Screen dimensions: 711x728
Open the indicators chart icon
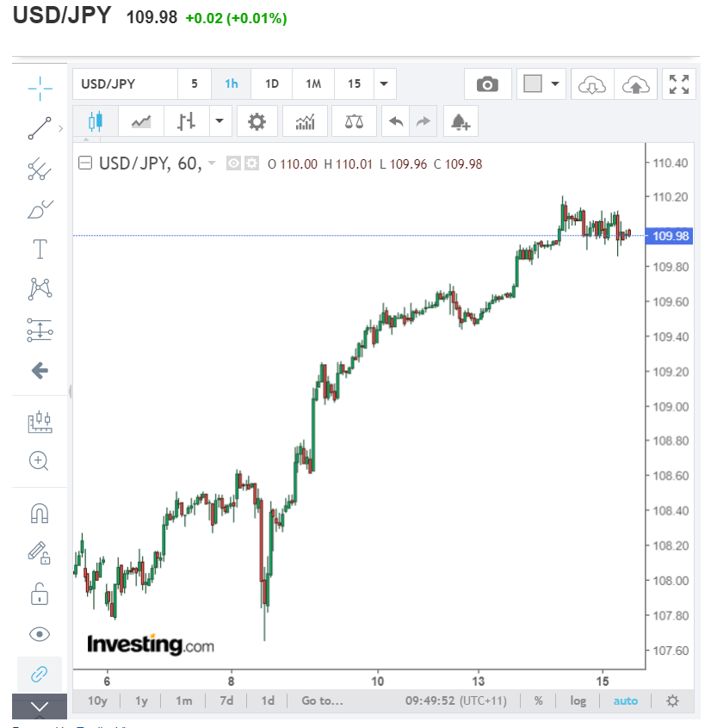click(305, 121)
